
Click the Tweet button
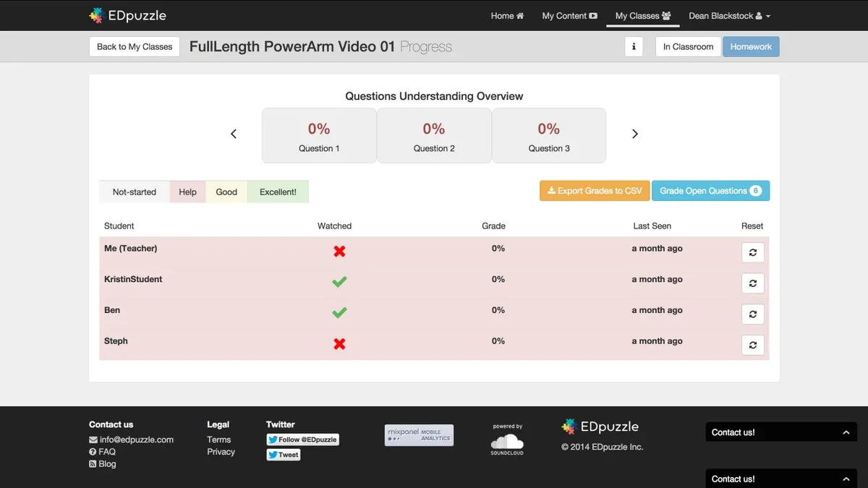(284, 455)
